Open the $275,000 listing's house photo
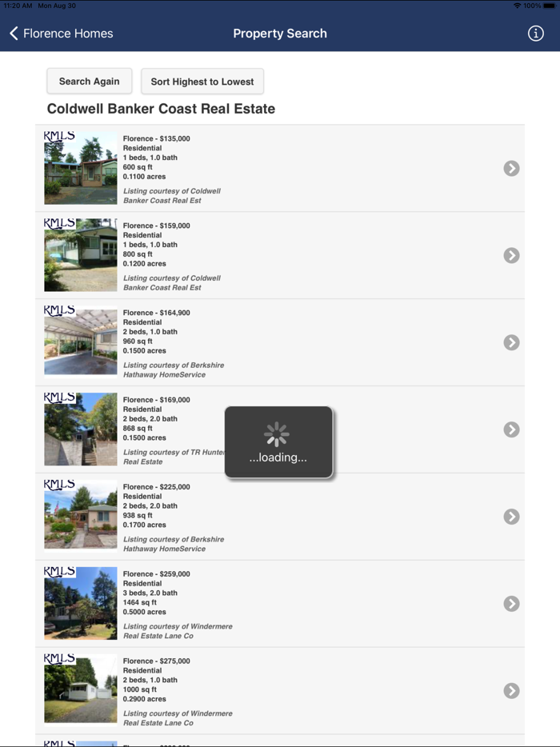The image size is (560, 747). [x=80, y=690]
